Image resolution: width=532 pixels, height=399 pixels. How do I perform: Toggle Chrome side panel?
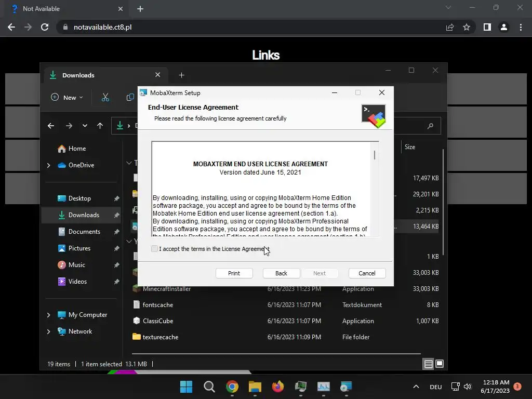click(x=487, y=27)
